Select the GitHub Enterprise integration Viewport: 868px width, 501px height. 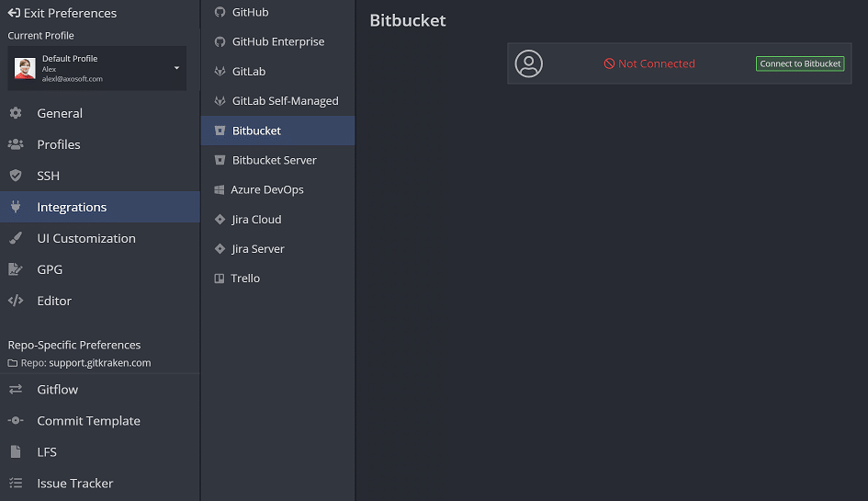(x=278, y=41)
